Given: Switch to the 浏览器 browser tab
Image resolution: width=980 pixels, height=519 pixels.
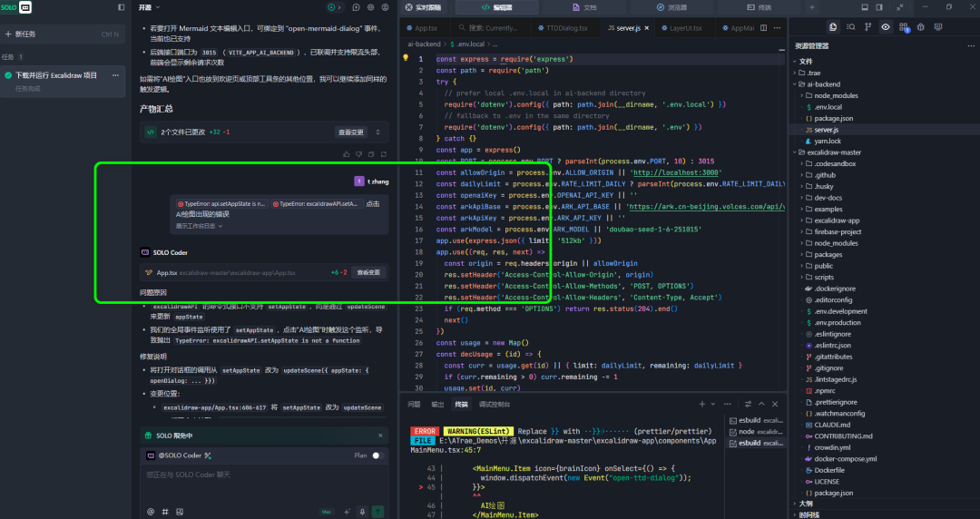Looking at the screenshot, I should (x=671, y=7).
